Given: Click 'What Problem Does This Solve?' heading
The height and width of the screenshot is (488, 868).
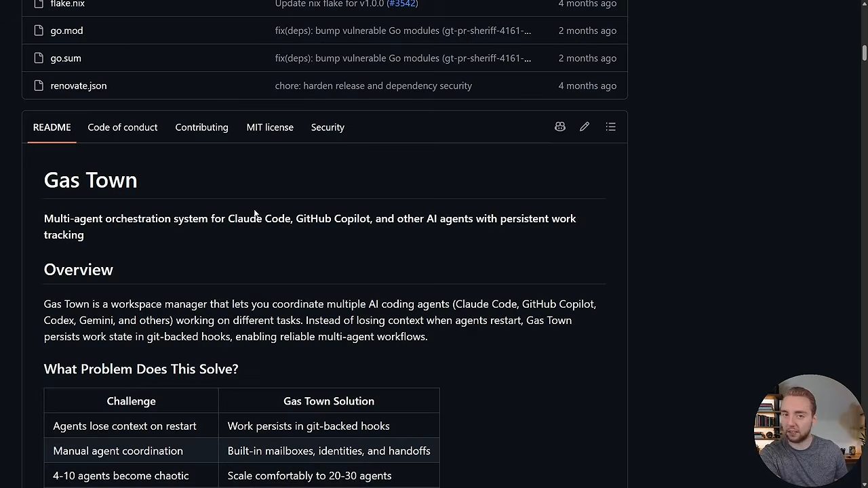Looking at the screenshot, I should click(x=141, y=369).
